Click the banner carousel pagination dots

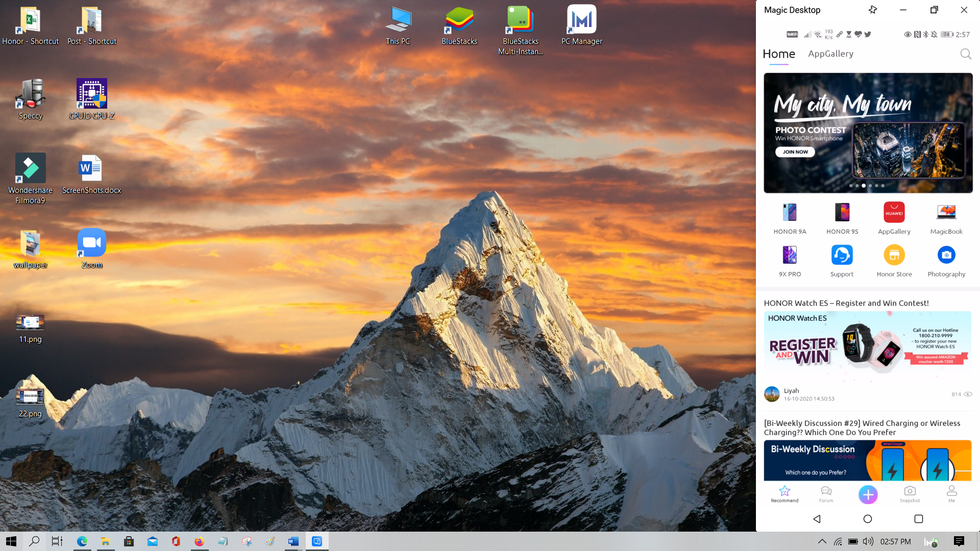[x=866, y=186]
